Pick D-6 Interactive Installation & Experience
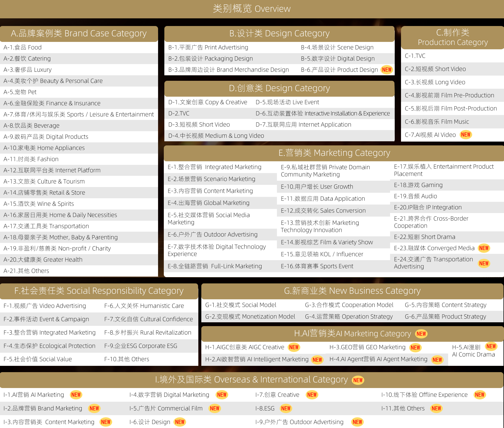Screen dimensions: 504x428 pos(322,113)
